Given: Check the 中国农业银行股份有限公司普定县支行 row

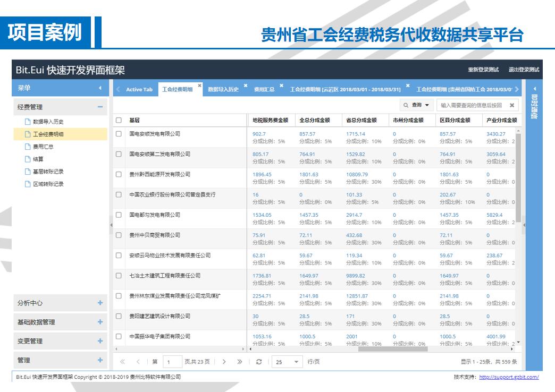Looking at the screenshot, I should (119, 194).
